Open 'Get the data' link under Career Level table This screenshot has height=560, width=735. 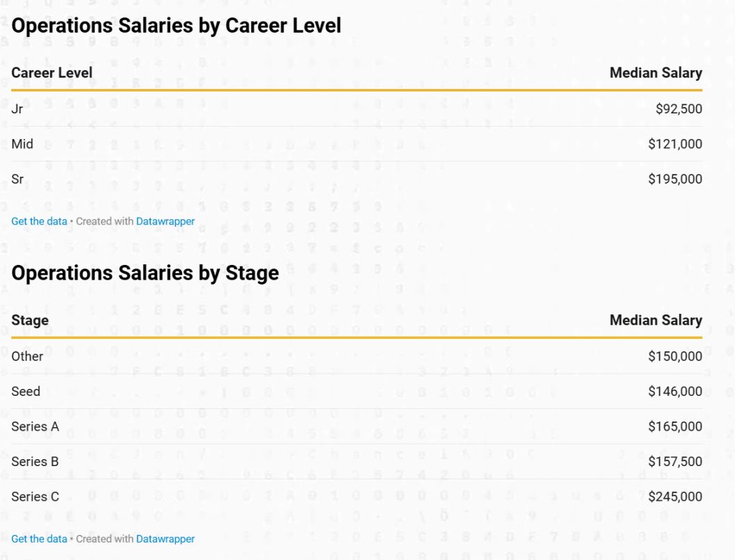[39, 221]
